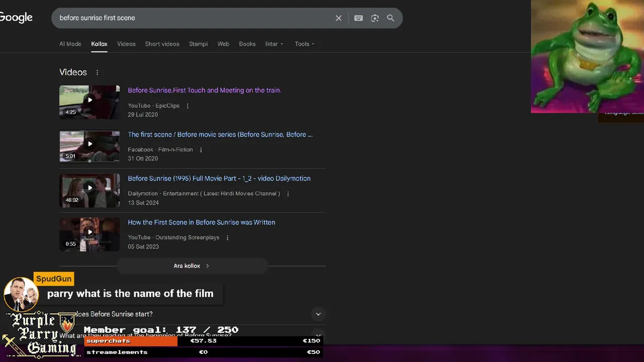Click the '29 Lul 2020' date text

[143, 115]
